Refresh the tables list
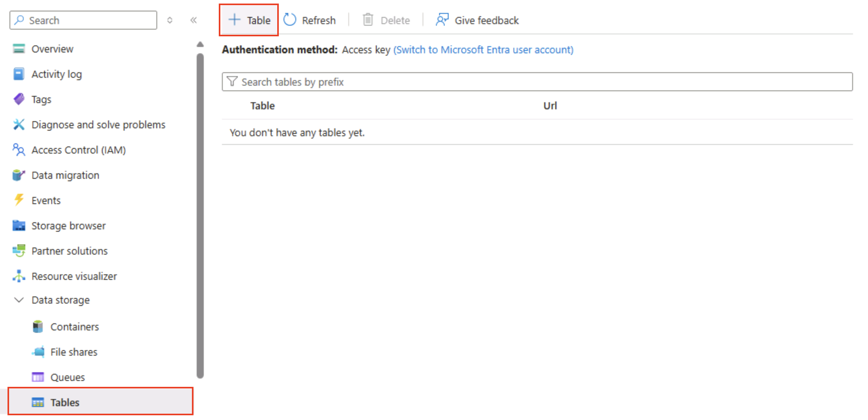Screen dimensions: 868x420 310,20
